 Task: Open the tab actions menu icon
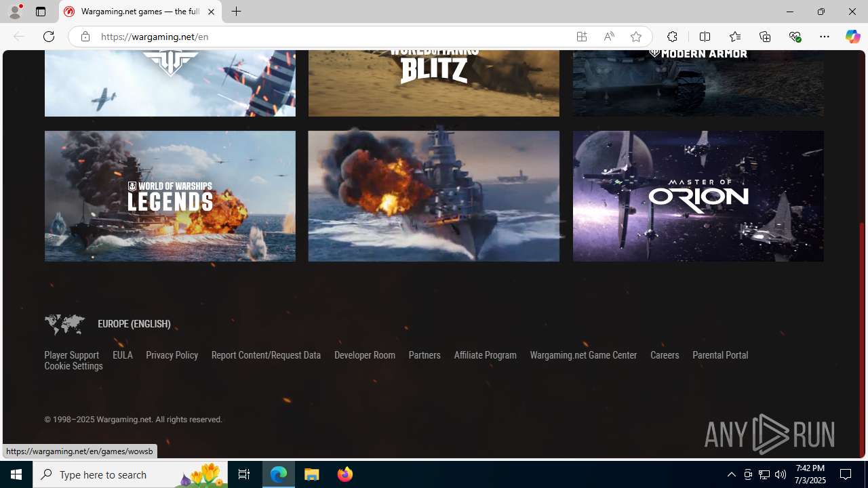coord(41,12)
